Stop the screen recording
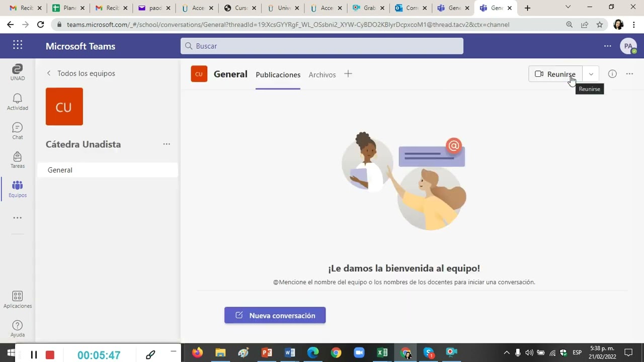 tap(50, 355)
